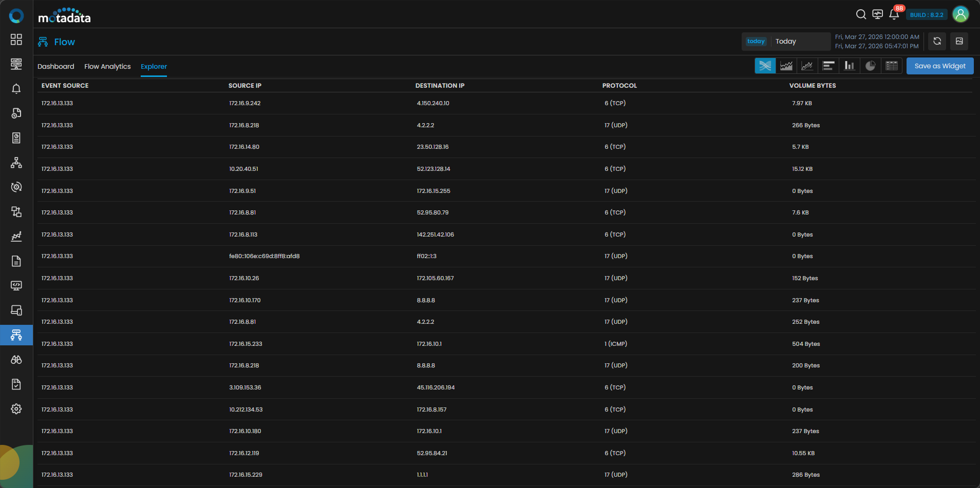This screenshot has width=980, height=488.
Task: Switch to the Dashboard tab
Action: [x=55, y=67]
